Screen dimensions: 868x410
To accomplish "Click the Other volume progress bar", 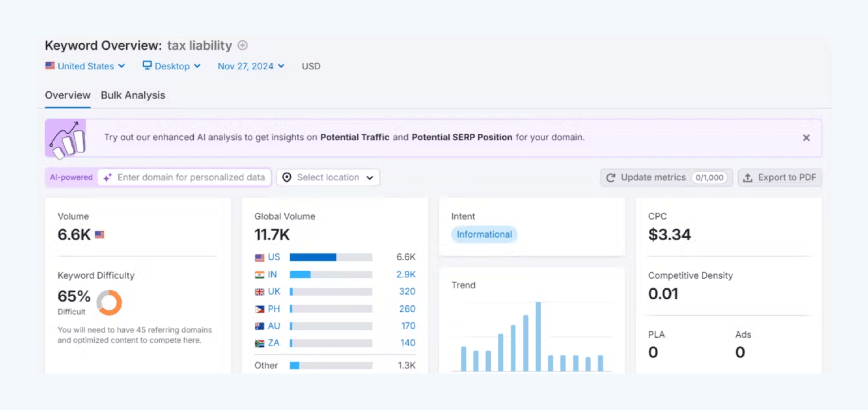I will [331, 366].
